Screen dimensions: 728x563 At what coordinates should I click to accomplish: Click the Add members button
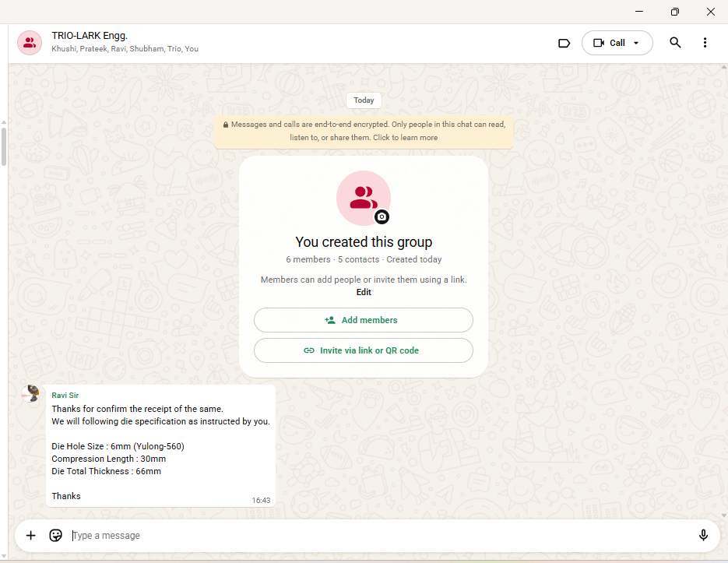point(363,320)
